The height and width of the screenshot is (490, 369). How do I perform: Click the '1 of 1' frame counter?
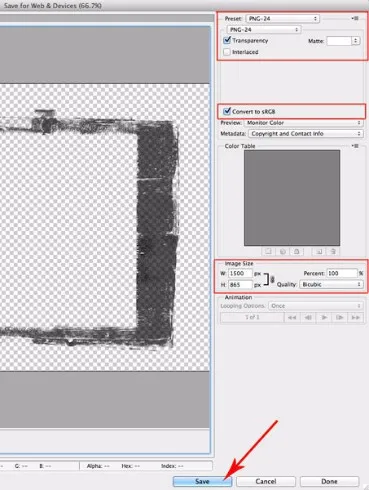(x=252, y=317)
